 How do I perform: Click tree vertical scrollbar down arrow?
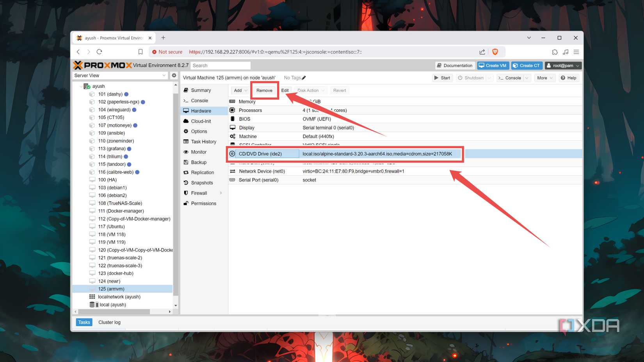click(176, 305)
